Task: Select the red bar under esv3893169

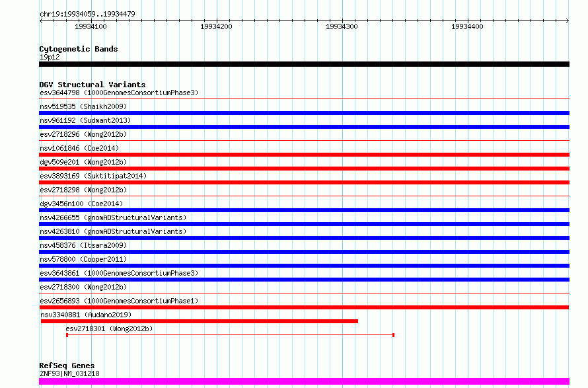Action: [304, 182]
